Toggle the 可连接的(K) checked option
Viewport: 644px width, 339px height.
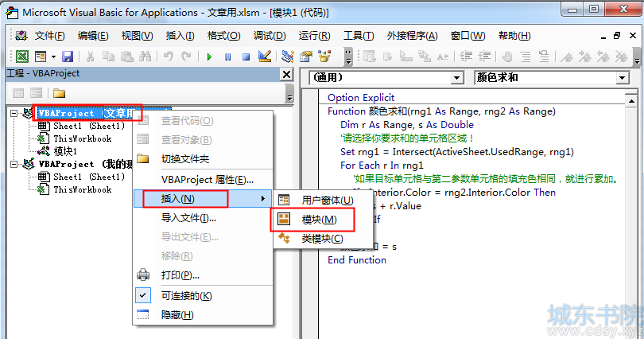204,296
